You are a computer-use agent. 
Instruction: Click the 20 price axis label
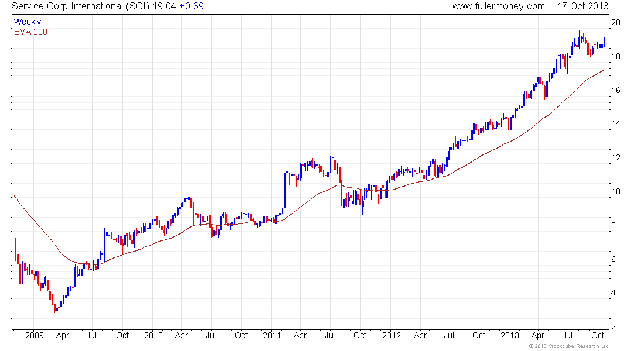(x=616, y=22)
